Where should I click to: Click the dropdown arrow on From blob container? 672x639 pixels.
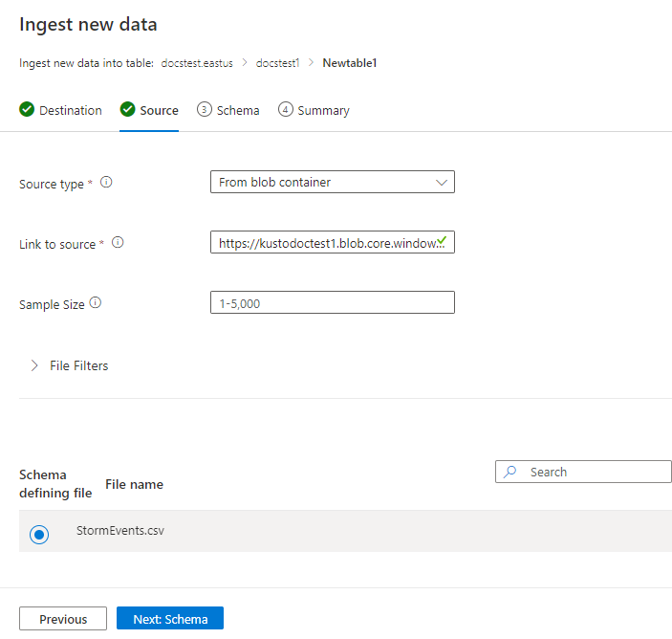442,182
